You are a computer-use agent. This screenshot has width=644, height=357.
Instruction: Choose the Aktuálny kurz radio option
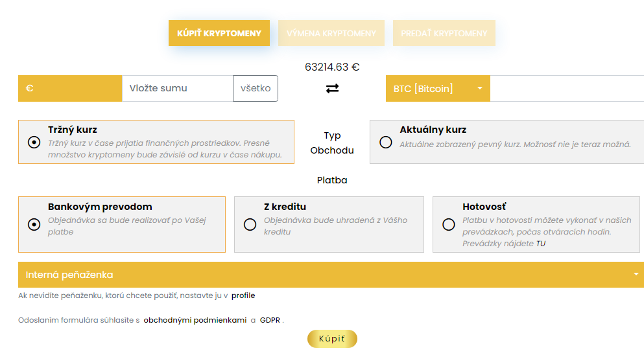(x=386, y=142)
